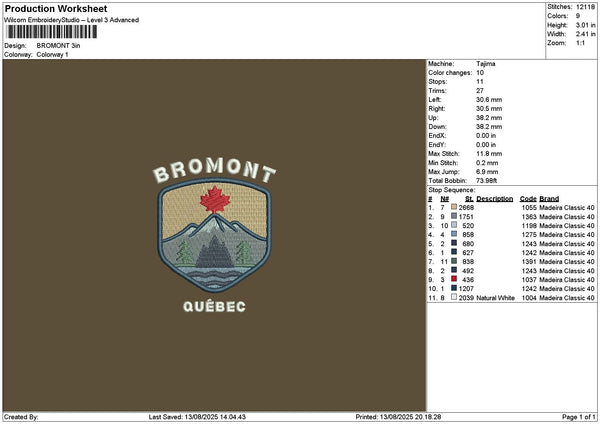The height and width of the screenshot is (424, 600).
Task: Select the red swatch beside 436
Action: click(x=454, y=279)
